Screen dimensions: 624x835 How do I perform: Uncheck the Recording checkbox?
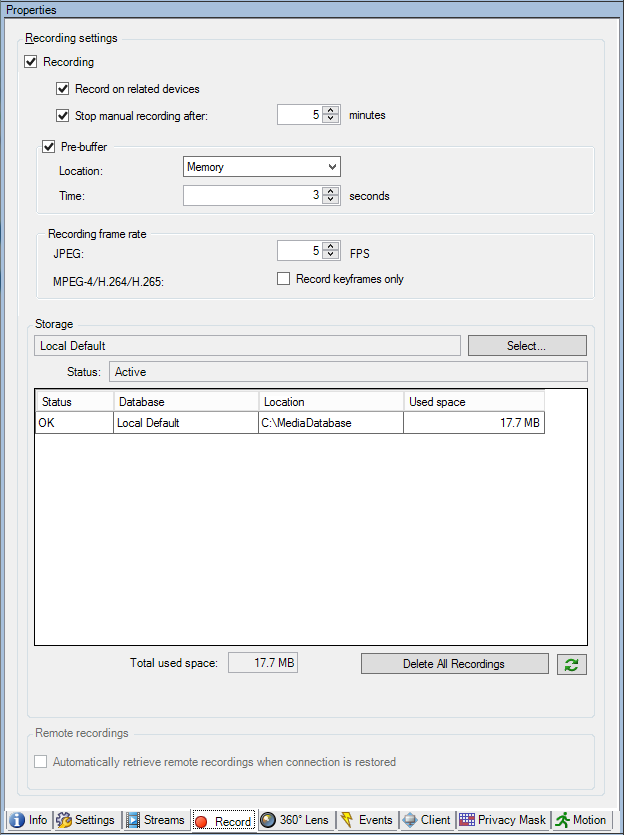point(31,62)
